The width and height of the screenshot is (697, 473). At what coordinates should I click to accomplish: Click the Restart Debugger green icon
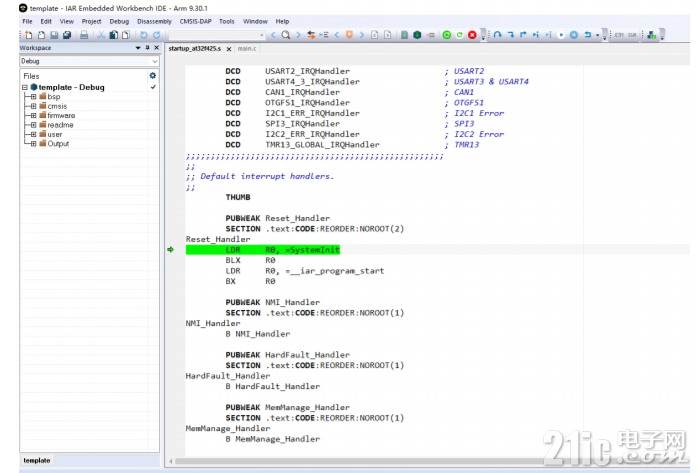[x=460, y=35]
